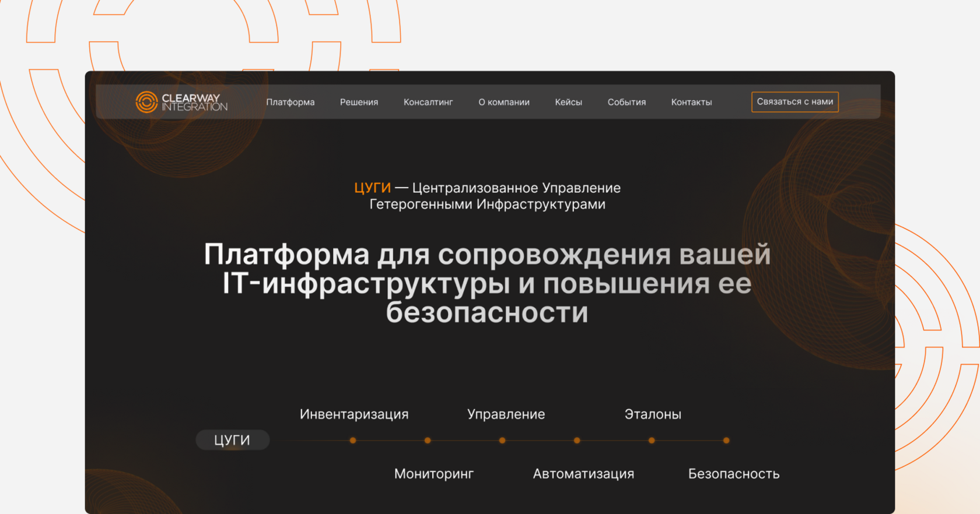Image resolution: width=980 pixels, height=514 pixels.
Task: Click the Безопасность label
Action: (734, 474)
